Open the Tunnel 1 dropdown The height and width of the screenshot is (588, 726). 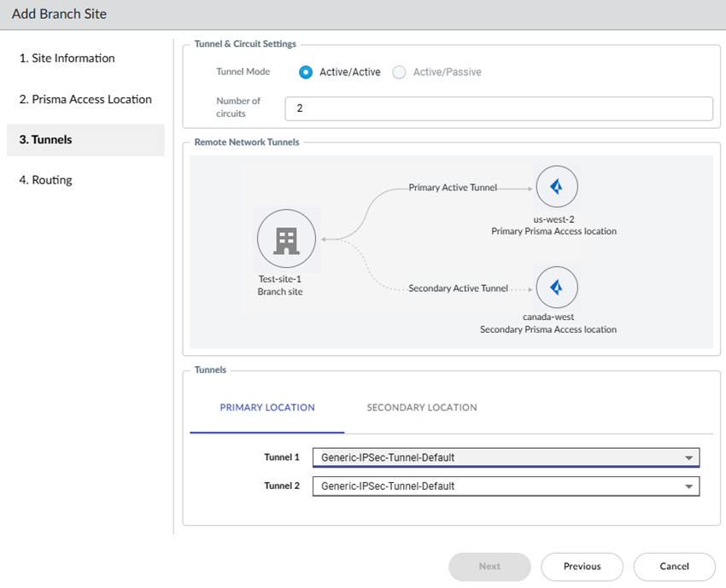(x=506, y=457)
